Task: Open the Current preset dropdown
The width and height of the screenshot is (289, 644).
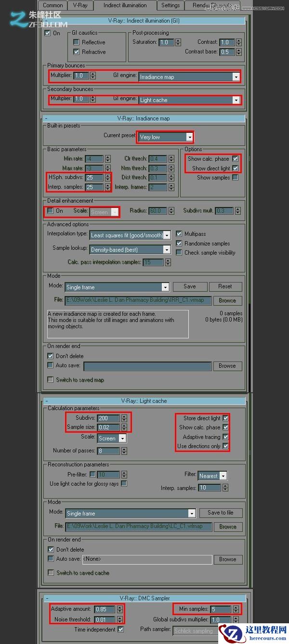Action: coord(166,137)
